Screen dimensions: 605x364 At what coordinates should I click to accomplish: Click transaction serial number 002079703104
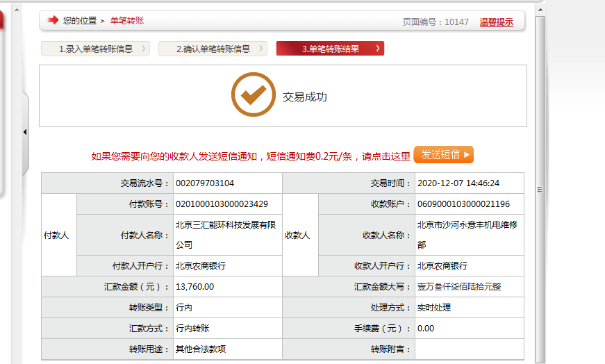205,183
